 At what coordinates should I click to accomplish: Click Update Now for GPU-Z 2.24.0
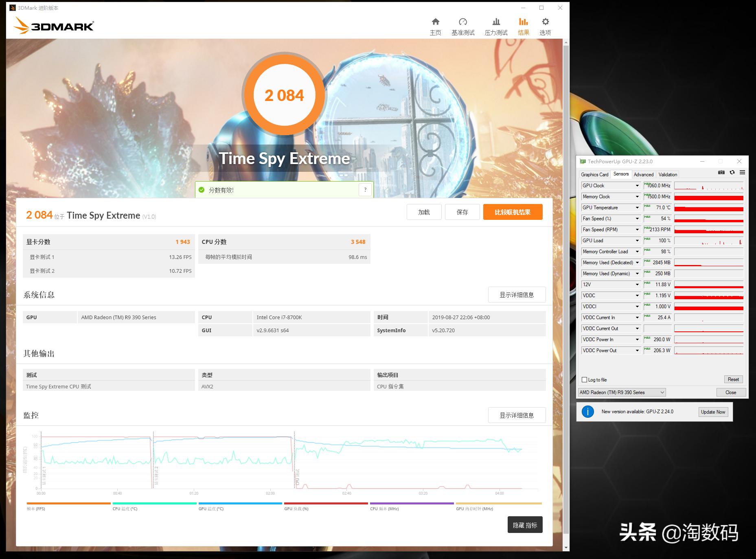(x=713, y=412)
